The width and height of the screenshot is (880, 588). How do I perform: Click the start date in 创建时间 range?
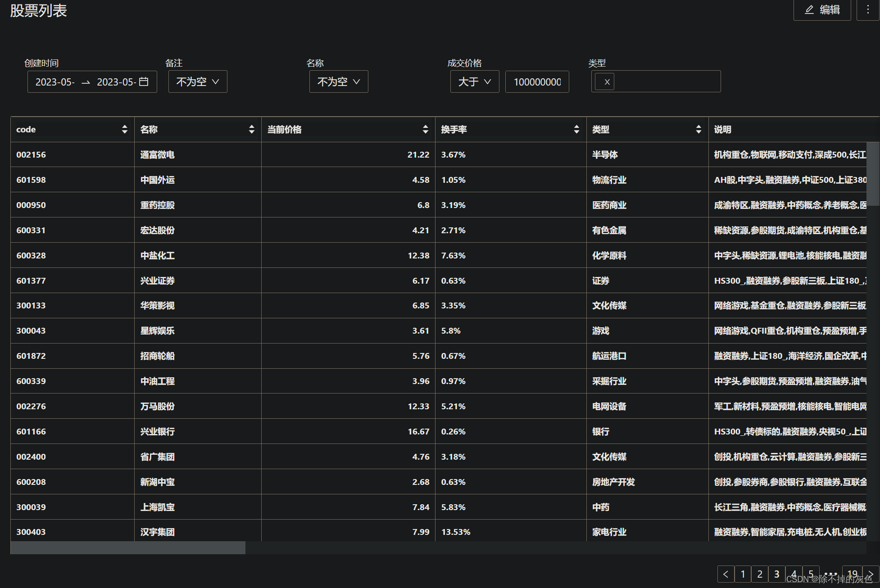coord(55,82)
